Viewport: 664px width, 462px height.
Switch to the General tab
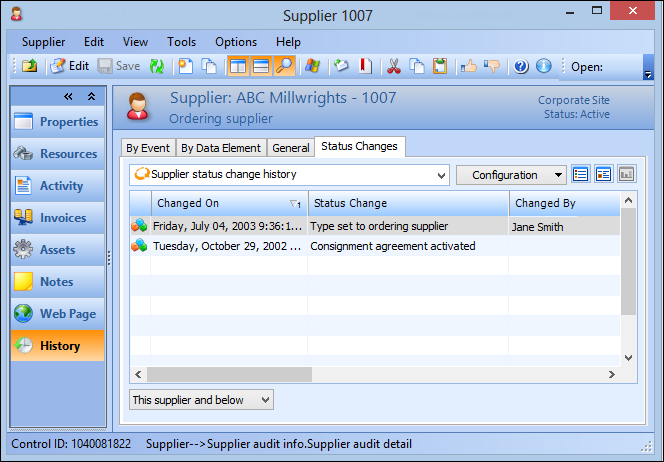(x=291, y=148)
